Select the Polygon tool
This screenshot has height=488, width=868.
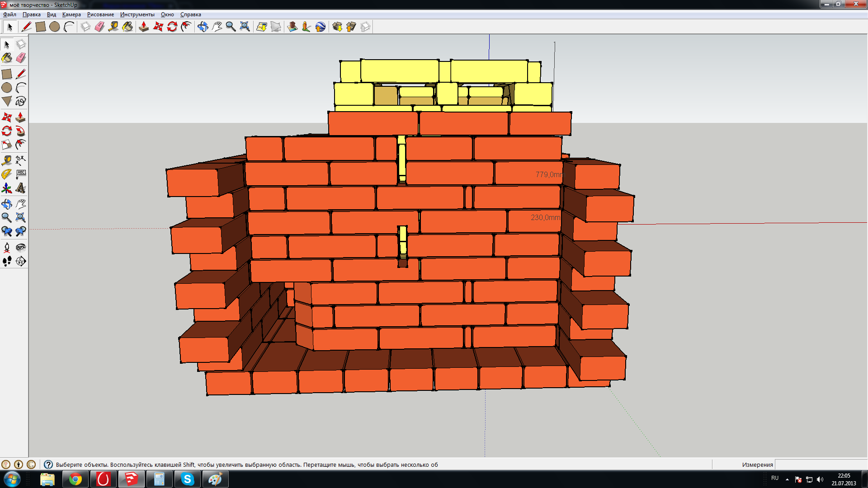7,101
